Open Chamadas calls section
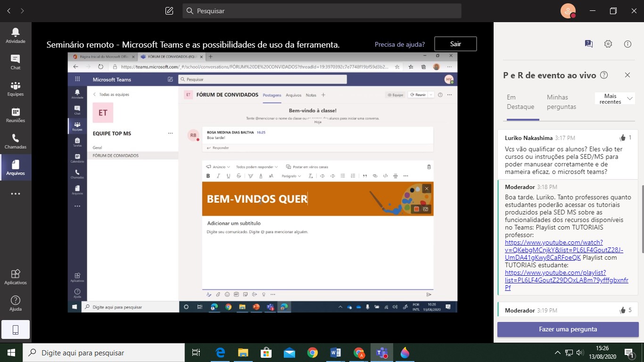This screenshot has height=362, width=644. [16, 141]
